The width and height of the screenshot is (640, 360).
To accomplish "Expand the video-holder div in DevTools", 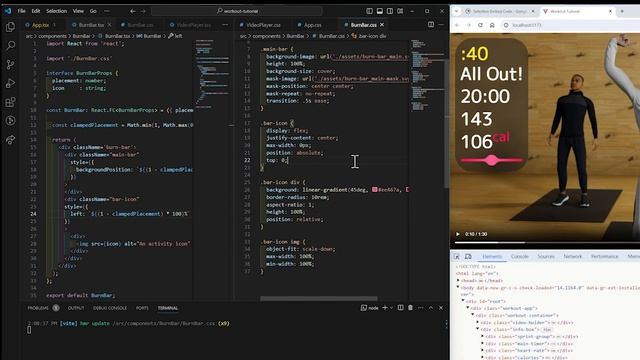I will [478, 322].
